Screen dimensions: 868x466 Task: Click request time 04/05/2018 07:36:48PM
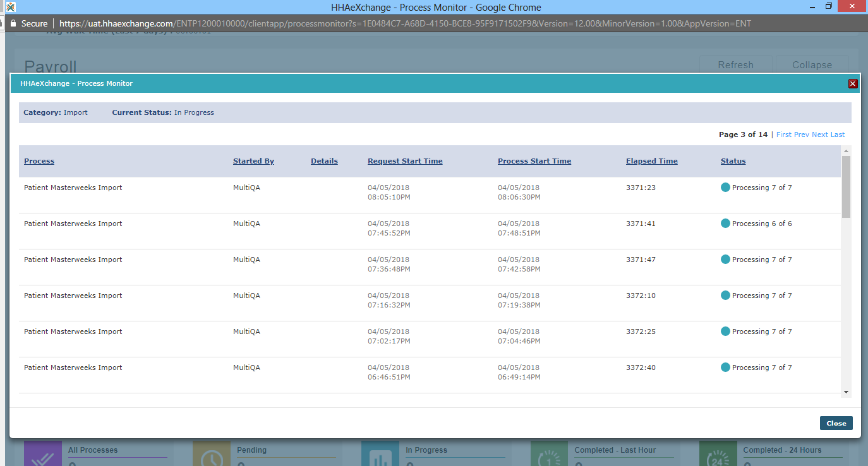389,265
